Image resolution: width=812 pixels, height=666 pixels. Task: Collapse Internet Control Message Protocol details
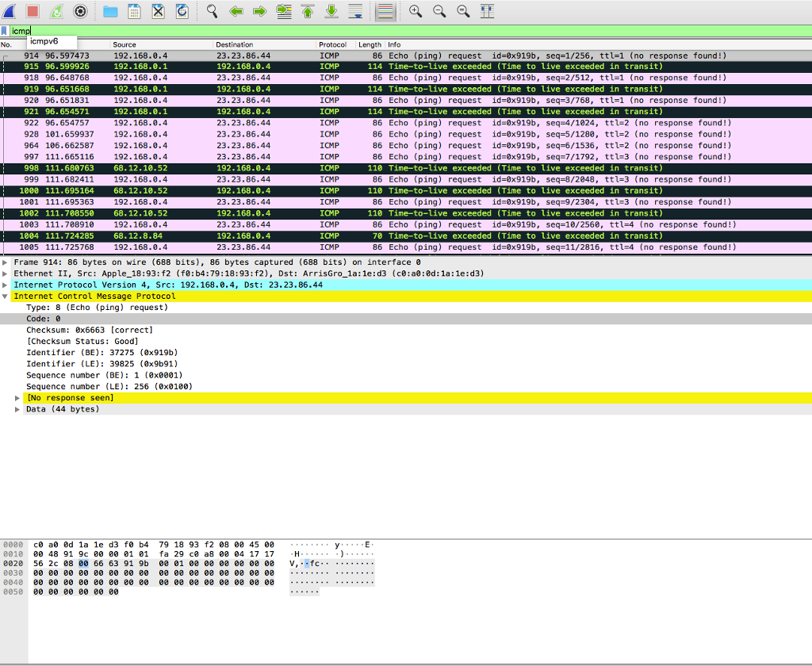tap(6, 296)
